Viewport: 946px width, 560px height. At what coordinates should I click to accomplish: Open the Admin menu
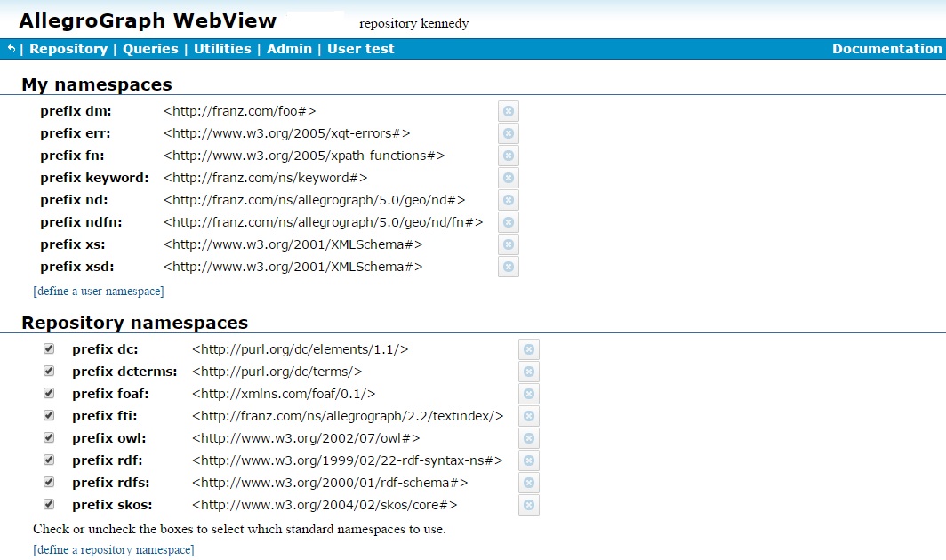pyautogui.click(x=288, y=49)
